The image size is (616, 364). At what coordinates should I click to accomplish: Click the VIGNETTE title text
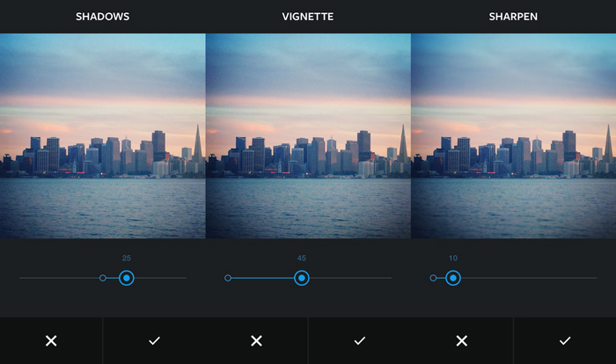click(x=308, y=17)
